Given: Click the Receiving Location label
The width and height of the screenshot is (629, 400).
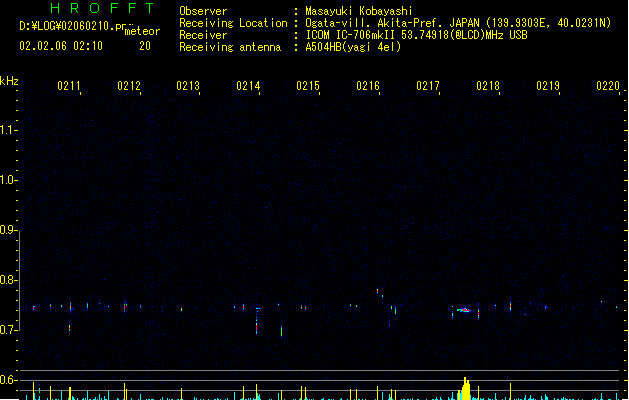Looking at the screenshot, I should click(x=233, y=23).
